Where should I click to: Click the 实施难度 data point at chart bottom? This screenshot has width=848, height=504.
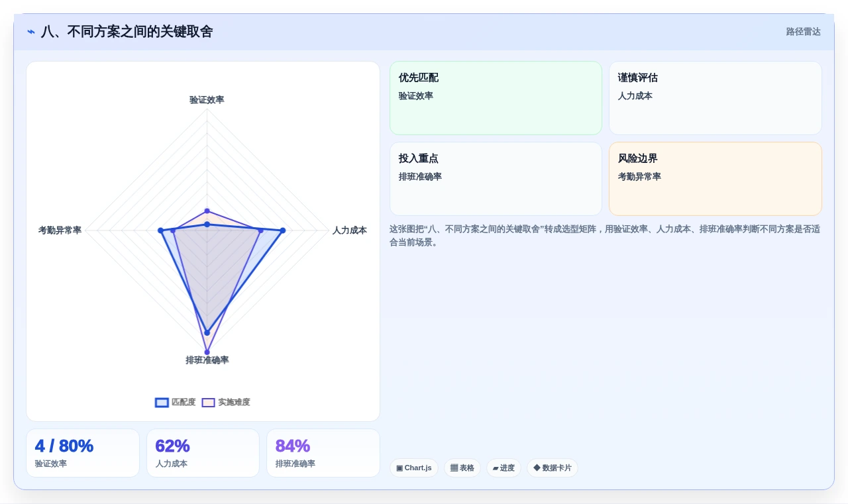click(207, 352)
